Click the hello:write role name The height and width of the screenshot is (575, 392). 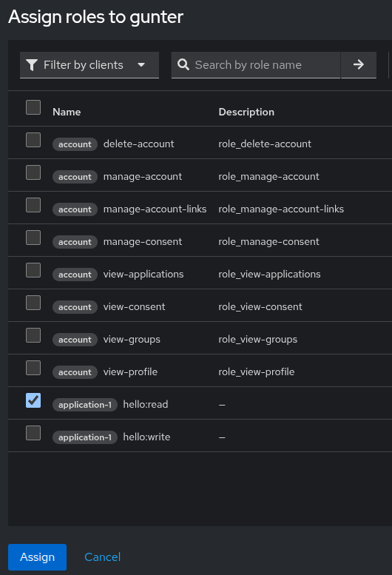146,437
